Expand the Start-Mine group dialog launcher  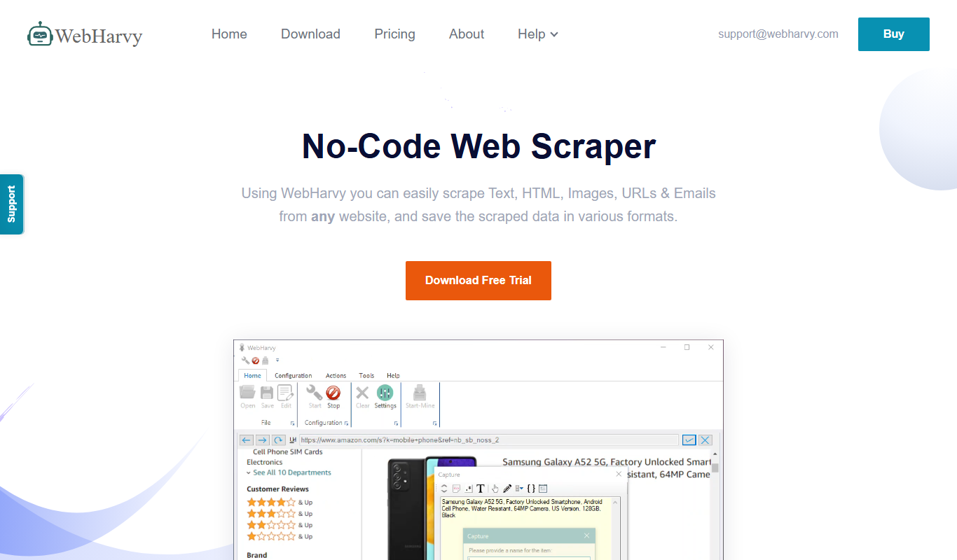(x=434, y=423)
